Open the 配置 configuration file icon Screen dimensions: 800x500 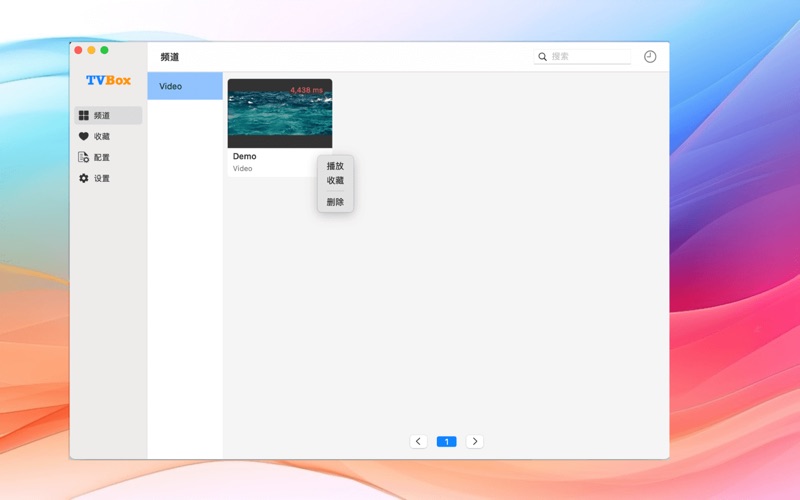(84, 158)
